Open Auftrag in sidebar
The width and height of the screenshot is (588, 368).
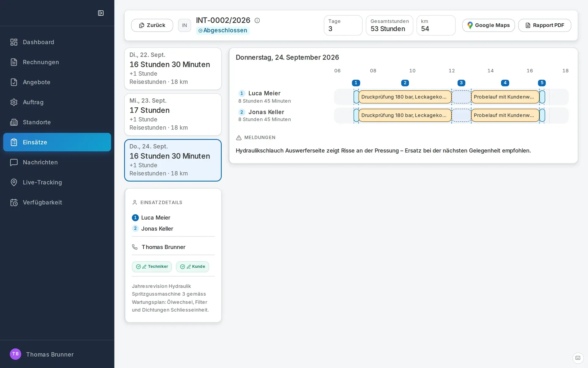click(57, 102)
